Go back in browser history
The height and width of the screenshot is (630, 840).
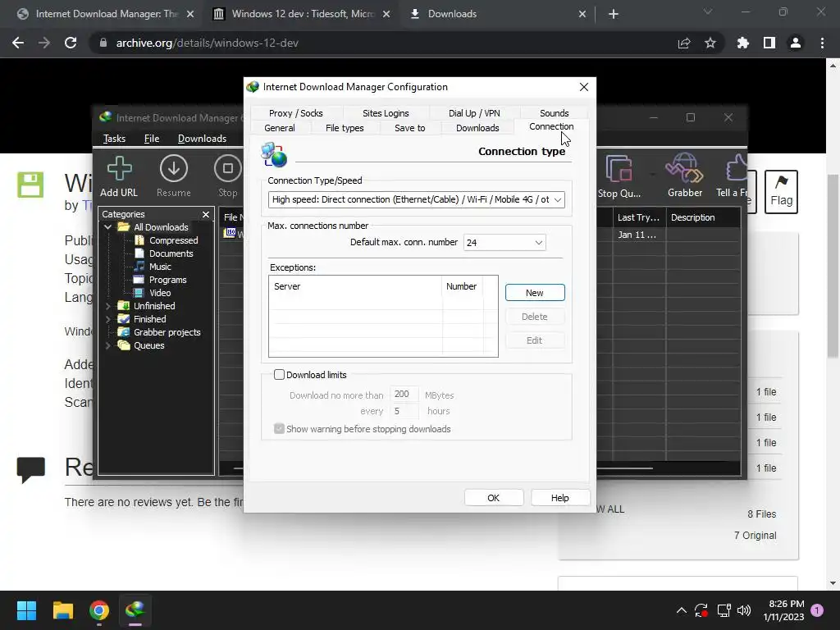pyautogui.click(x=18, y=43)
